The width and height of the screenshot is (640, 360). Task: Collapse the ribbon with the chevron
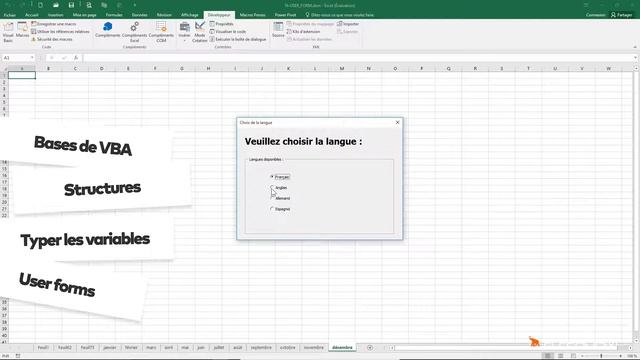pyautogui.click(x=635, y=47)
